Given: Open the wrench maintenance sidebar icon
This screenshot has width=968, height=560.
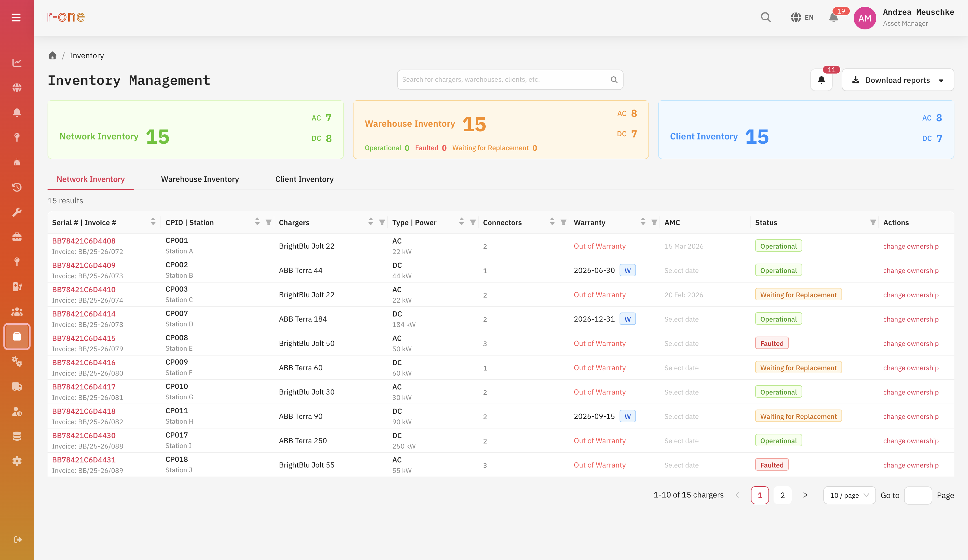Looking at the screenshot, I should [x=17, y=212].
